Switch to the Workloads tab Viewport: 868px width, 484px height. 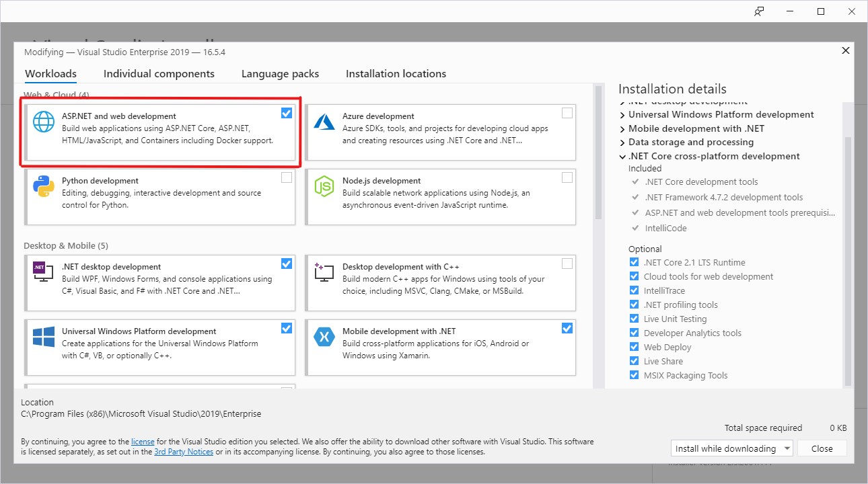click(x=50, y=74)
